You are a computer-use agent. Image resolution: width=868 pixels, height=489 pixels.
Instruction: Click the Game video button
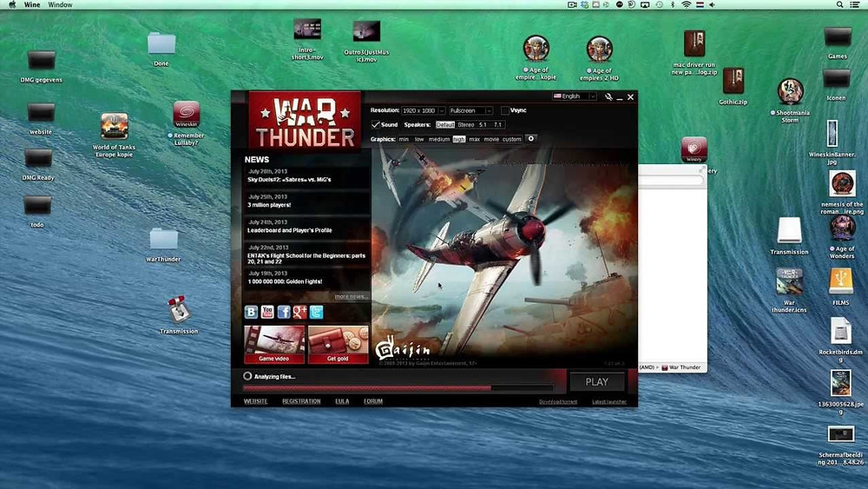point(274,345)
